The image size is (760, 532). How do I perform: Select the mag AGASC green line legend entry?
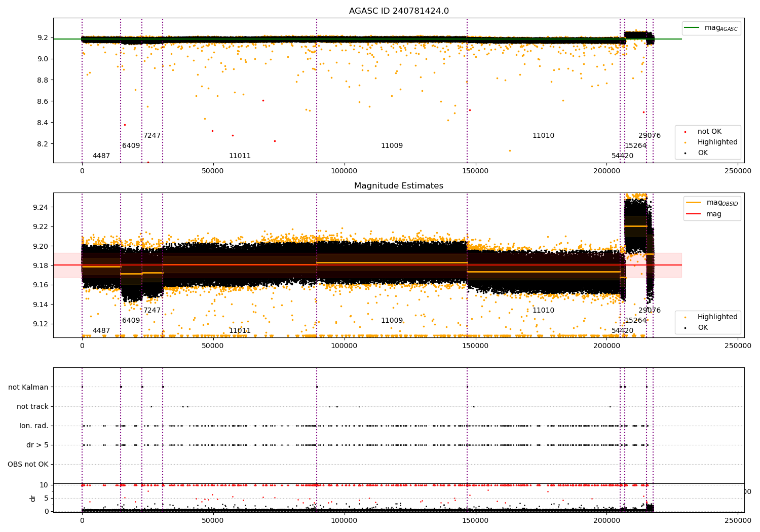[711, 28]
